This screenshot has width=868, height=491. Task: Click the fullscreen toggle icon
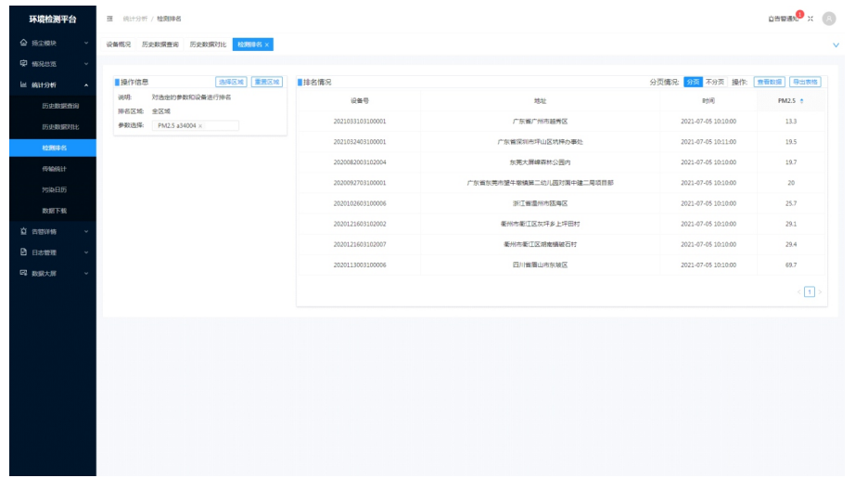tap(811, 19)
